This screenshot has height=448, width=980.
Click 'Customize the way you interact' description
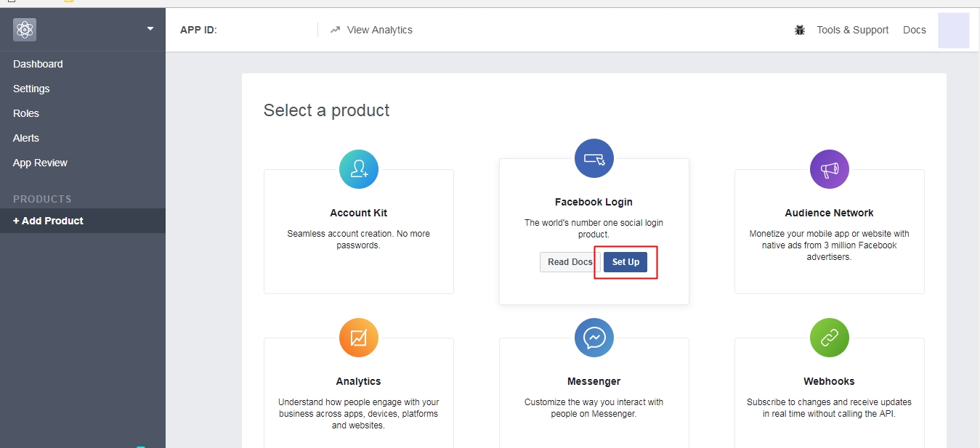point(594,408)
